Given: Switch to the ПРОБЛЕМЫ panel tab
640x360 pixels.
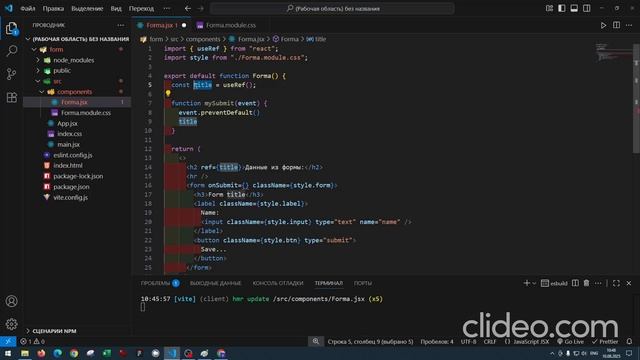Looking at the screenshot, I should [160, 283].
